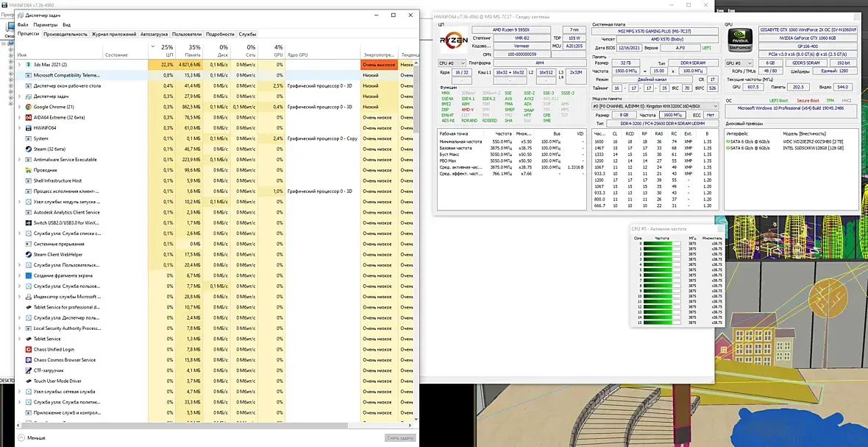
Task: Click the NVIDIA GeForce logo in HWiNFO
Action: [x=740, y=41]
